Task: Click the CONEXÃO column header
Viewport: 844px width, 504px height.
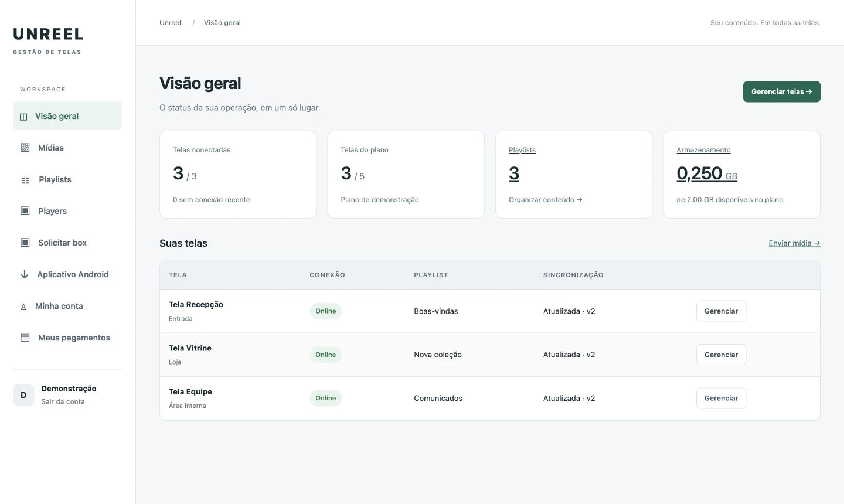Action: tap(327, 275)
